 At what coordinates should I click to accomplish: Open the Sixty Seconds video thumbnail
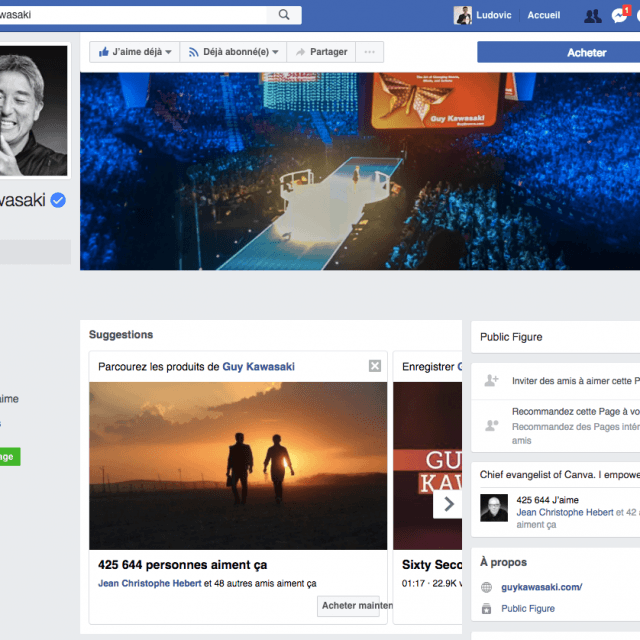point(427,466)
